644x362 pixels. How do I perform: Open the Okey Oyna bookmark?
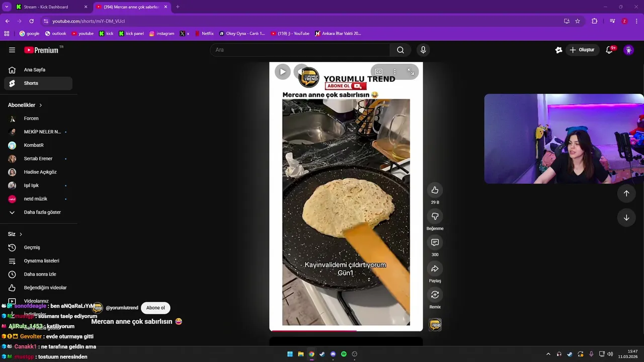(x=242, y=34)
